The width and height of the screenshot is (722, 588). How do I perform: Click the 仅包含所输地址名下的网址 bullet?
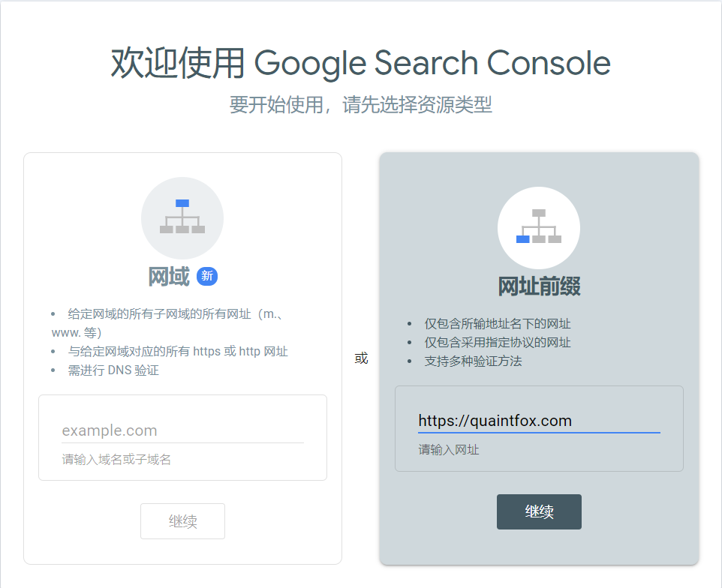tap(498, 324)
